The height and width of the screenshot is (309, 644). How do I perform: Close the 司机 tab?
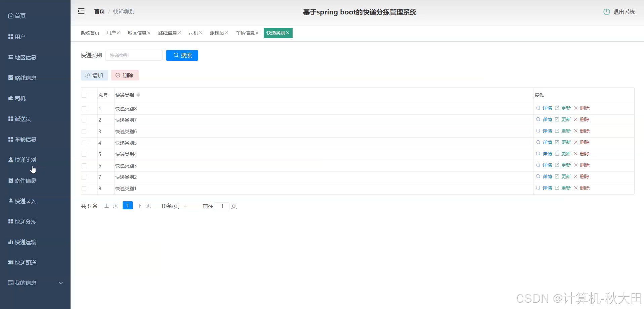[201, 33]
